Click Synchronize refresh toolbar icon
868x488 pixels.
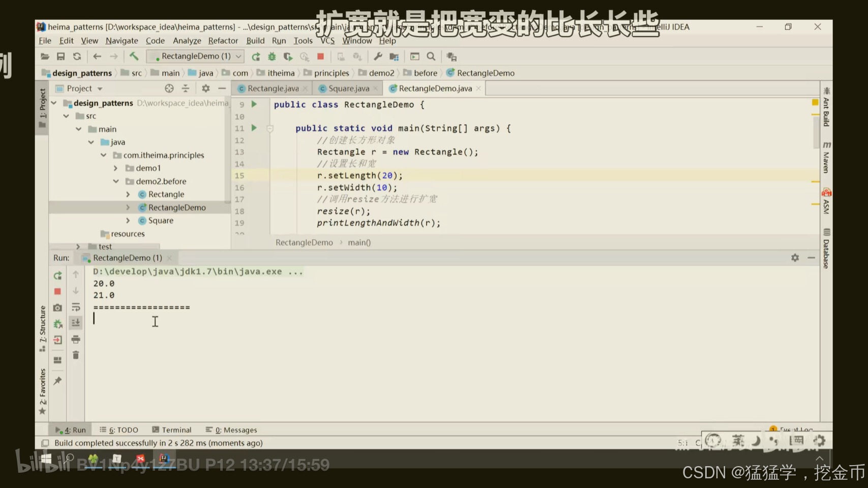click(x=77, y=56)
